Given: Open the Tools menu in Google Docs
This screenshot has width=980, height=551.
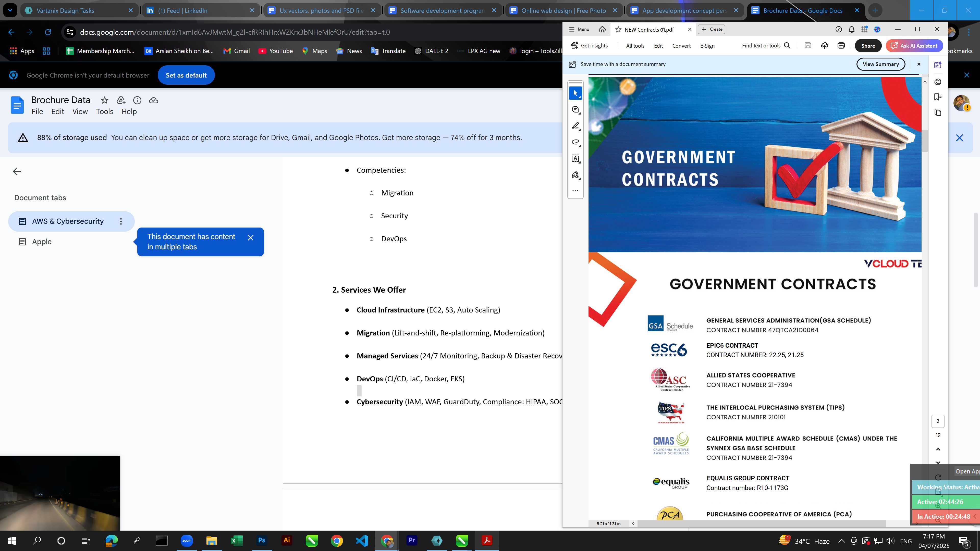Looking at the screenshot, I should (105, 112).
